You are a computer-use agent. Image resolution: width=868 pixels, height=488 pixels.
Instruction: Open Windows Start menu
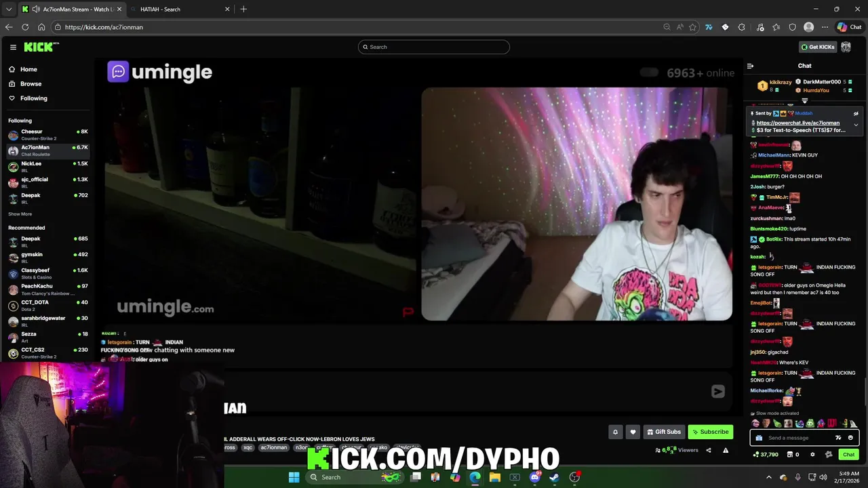[294, 477]
